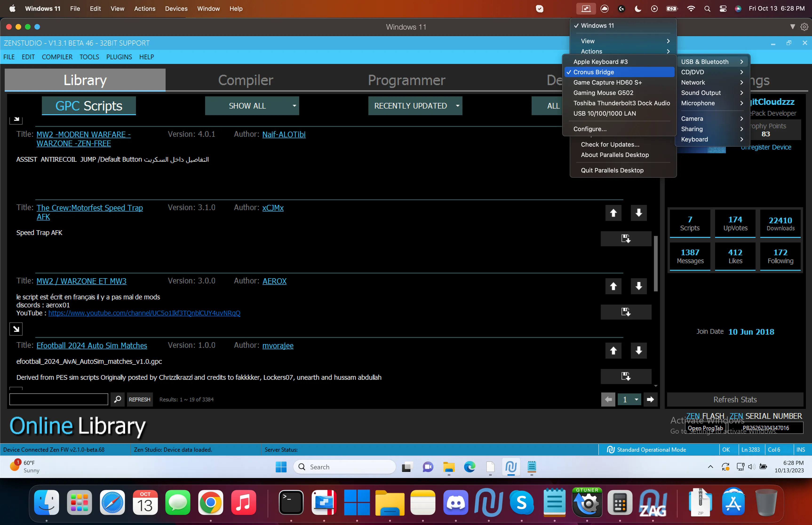
Task: Download the MW2 / WARZONE ET MW3 script
Action: pos(626,312)
